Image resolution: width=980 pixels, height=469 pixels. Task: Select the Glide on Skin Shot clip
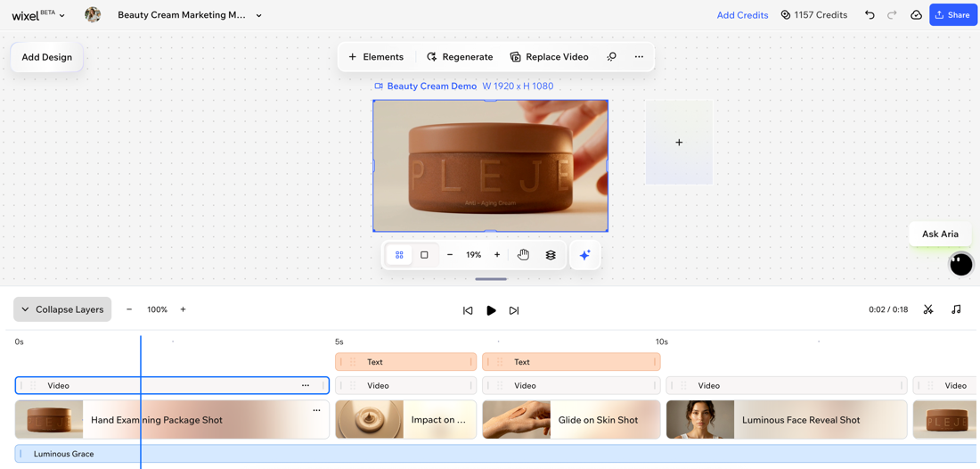coord(571,420)
